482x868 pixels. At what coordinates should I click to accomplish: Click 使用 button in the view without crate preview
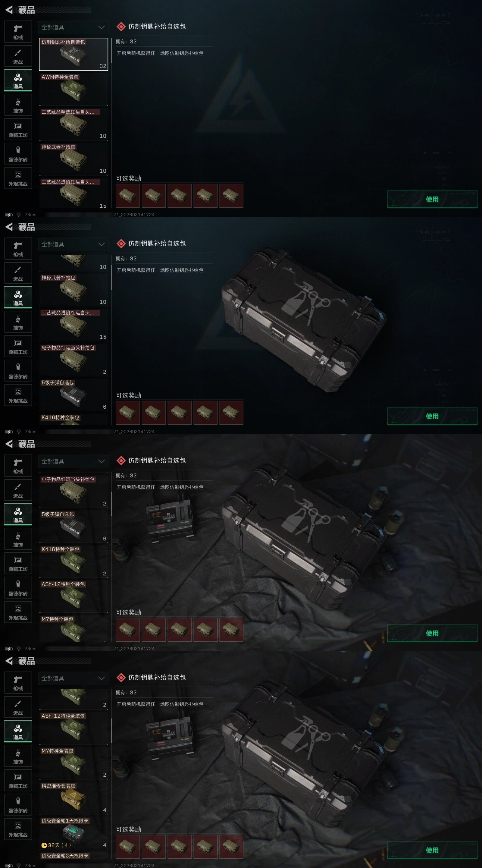(432, 199)
